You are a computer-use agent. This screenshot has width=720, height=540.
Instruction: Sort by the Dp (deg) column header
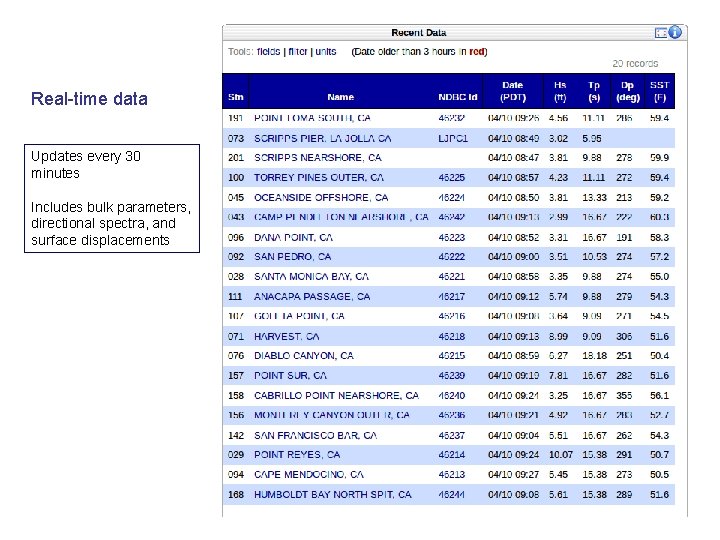628,91
